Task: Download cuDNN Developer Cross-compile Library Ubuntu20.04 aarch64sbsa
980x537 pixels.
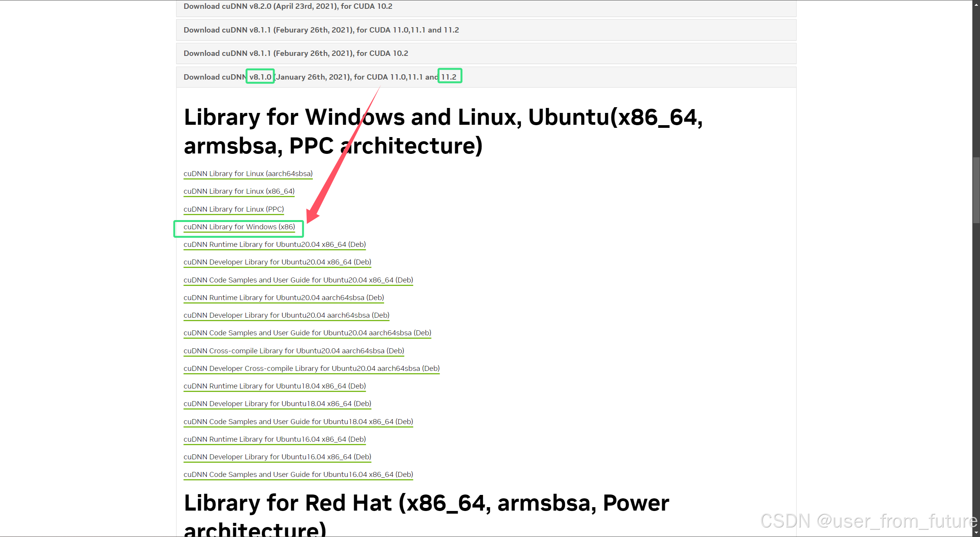Action: (312, 369)
